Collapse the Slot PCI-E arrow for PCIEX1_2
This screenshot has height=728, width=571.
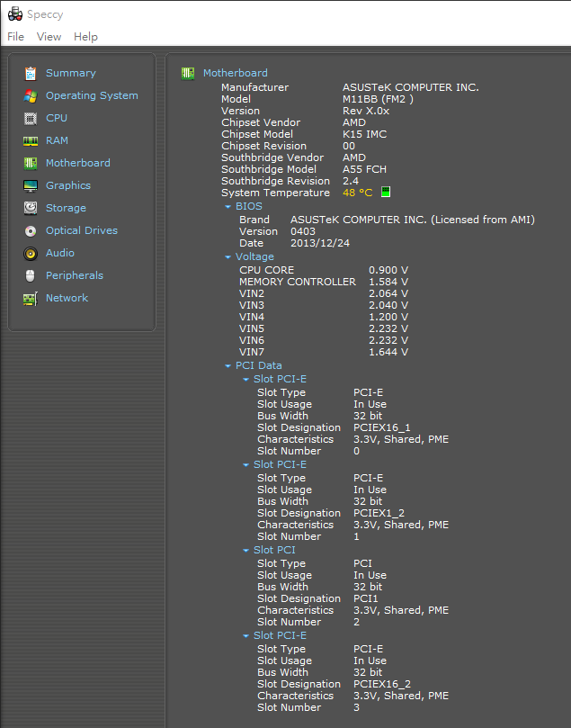click(245, 465)
